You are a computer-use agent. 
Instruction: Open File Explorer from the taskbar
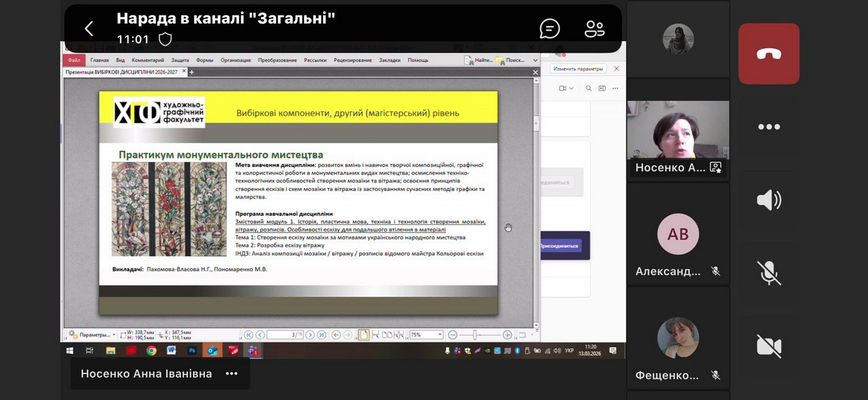point(111,351)
